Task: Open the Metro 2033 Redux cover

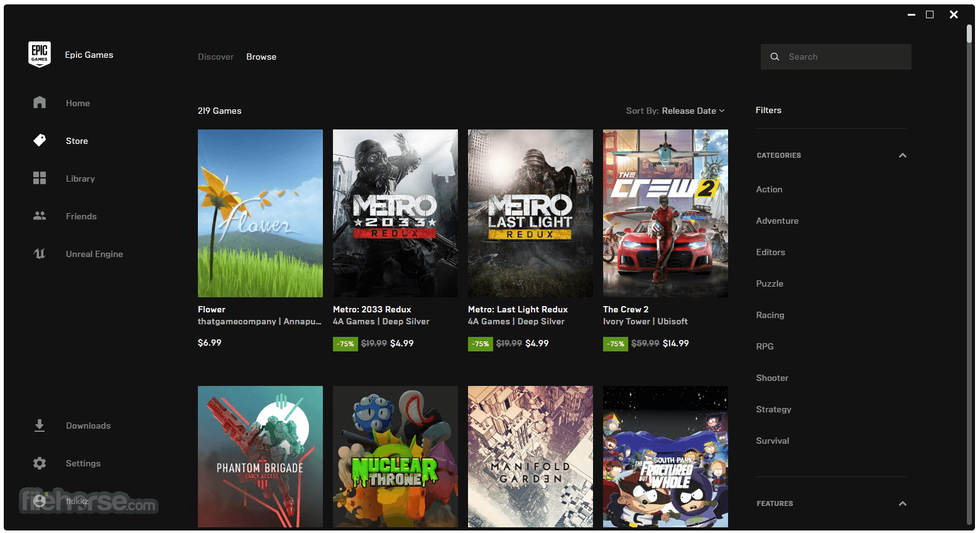Action: 395,213
